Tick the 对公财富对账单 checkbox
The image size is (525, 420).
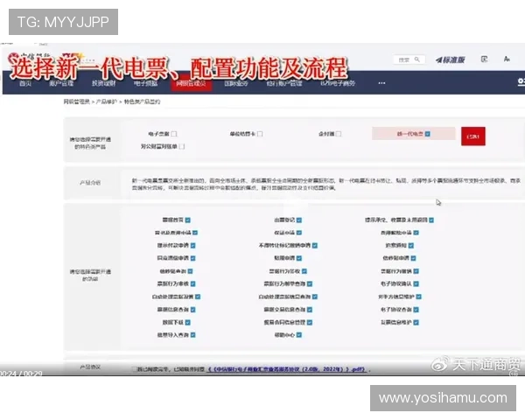click(x=182, y=147)
